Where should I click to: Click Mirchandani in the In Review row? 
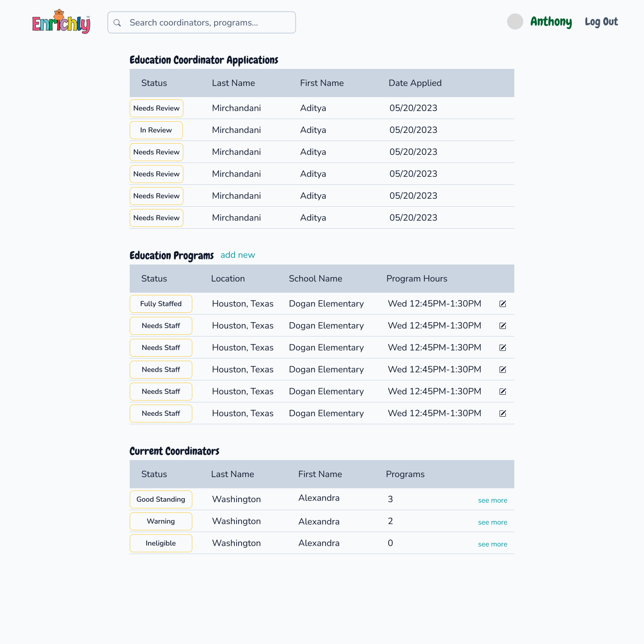tap(237, 130)
